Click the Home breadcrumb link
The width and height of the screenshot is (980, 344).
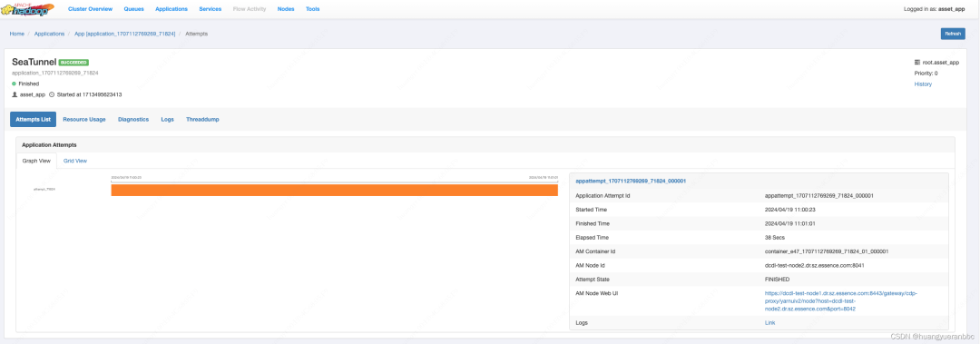point(17,34)
